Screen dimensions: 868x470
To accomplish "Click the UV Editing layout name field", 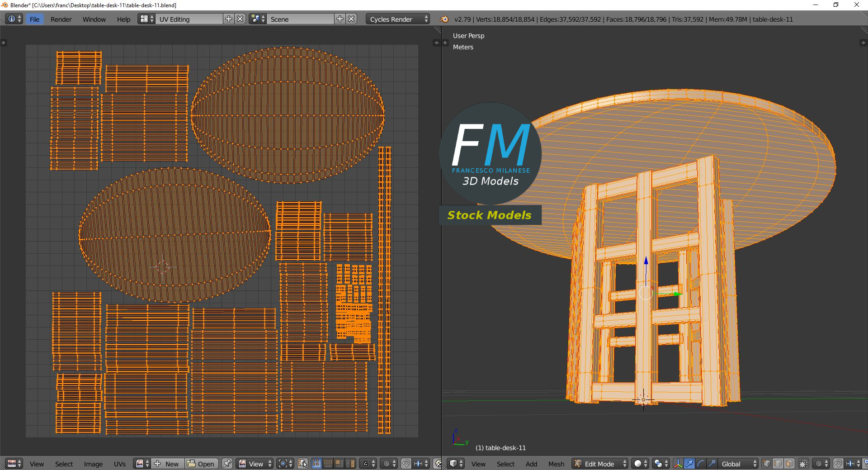I will click(x=189, y=19).
